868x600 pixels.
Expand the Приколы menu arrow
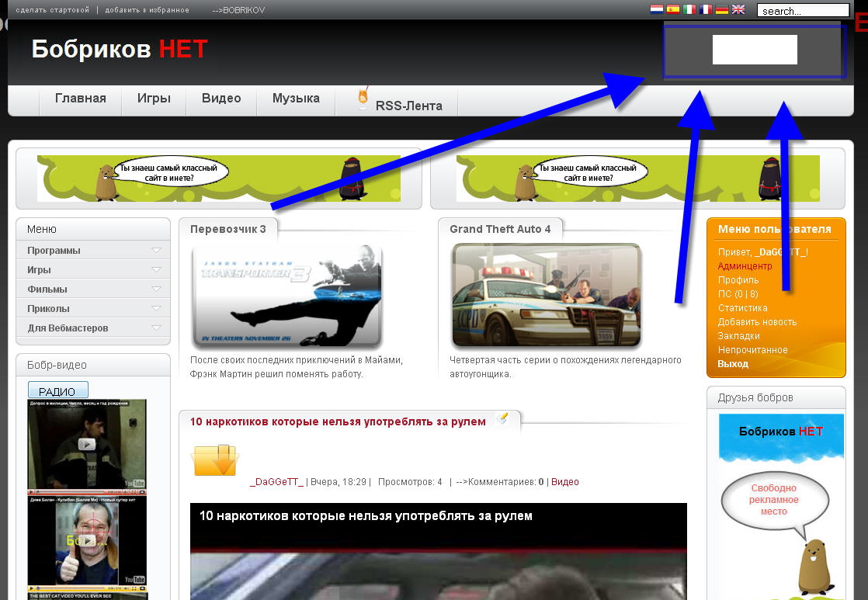click(156, 308)
